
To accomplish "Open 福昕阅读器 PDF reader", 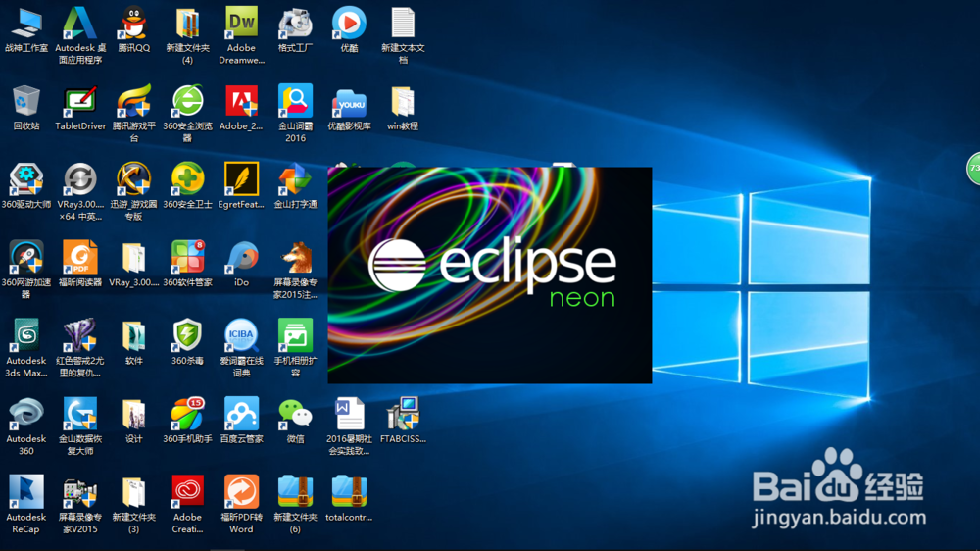I will point(80,258).
